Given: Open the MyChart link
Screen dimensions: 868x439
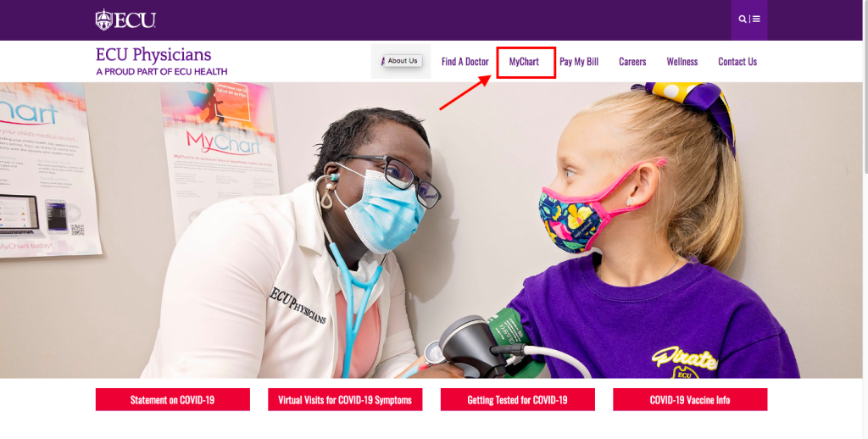Looking at the screenshot, I should pos(524,62).
